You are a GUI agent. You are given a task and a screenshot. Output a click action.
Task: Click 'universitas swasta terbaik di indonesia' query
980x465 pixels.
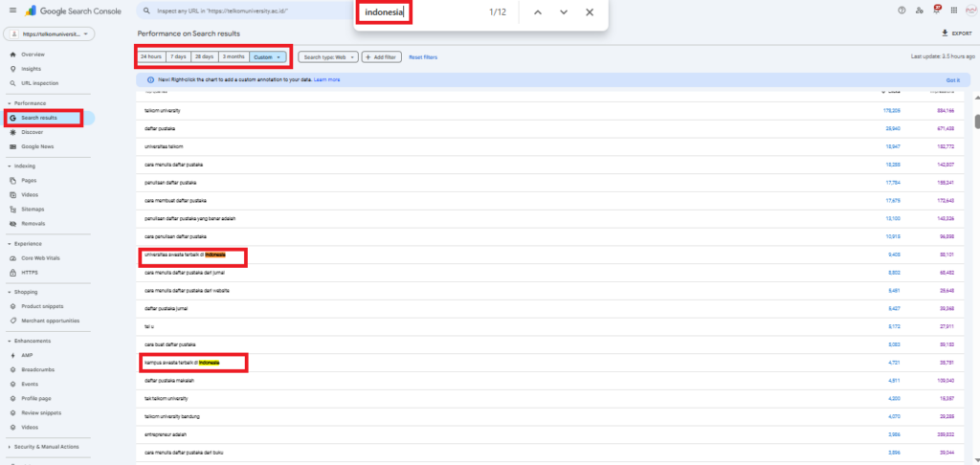(551, 255)
